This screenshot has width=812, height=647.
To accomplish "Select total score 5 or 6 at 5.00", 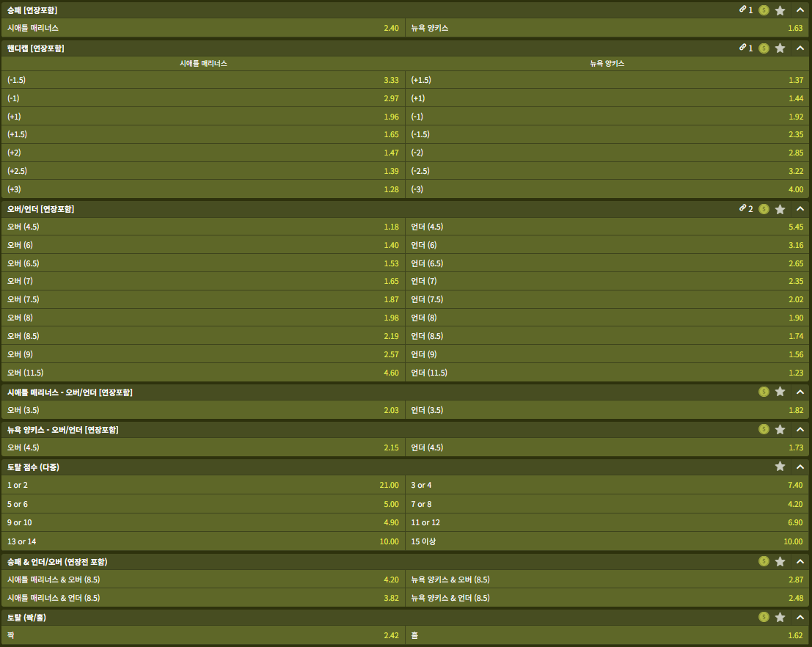I will (203, 504).
